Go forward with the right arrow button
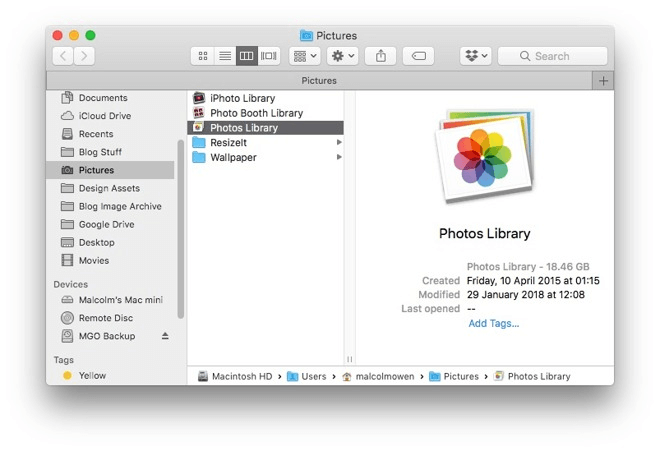This screenshot has width=660, height=451. (x=84, y=56)
